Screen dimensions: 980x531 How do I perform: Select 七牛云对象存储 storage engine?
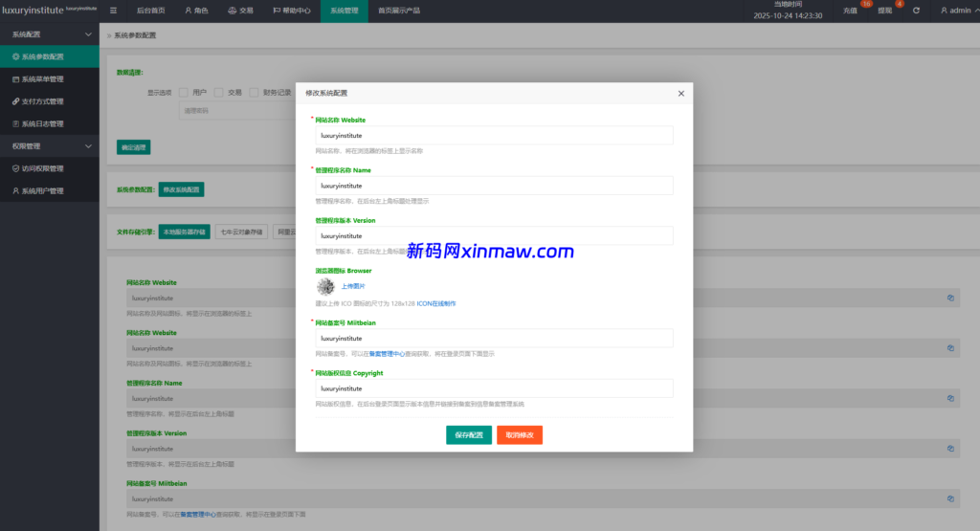tap(241, 232)
